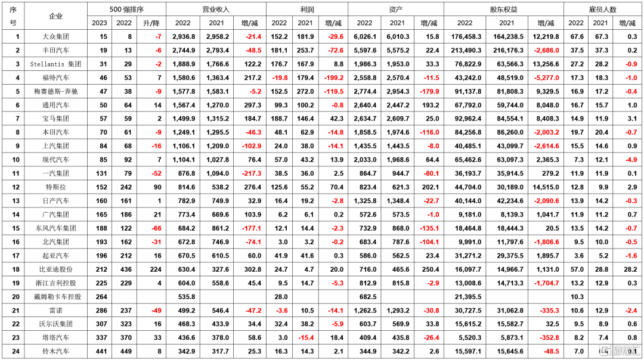644x360 pixels.
Task: Select 北汽集团 equity change value -1,806.6
Action: click(x=547, y=242)
